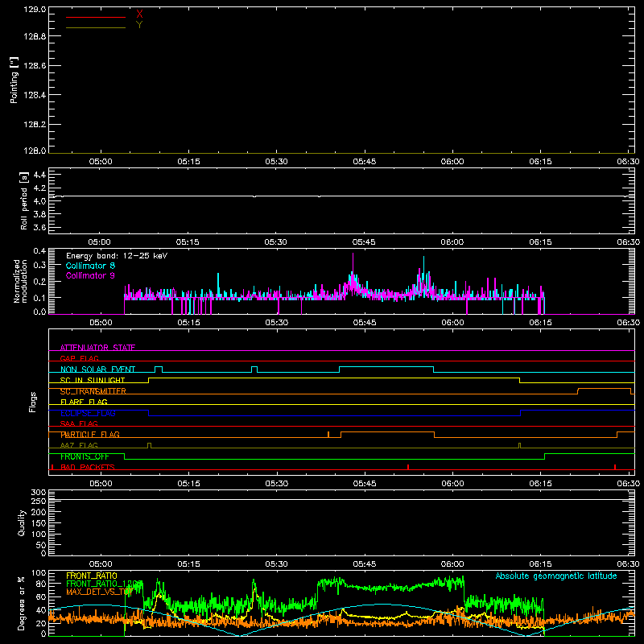Click the bad packets tick mark near 05:52

tap(408, 467)
